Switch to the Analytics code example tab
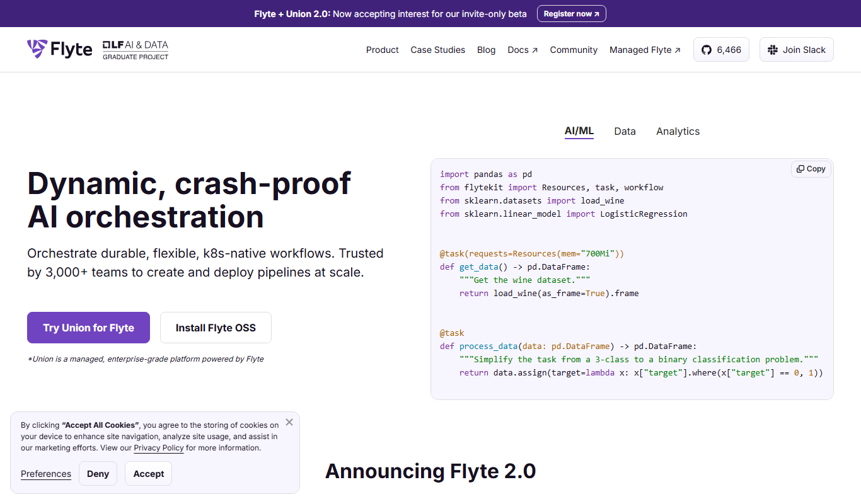This screenshot has width=861, height=504. click(678, 131)
